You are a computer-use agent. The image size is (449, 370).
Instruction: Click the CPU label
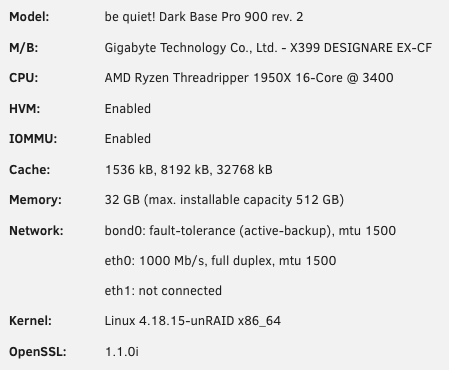(24, 78)
